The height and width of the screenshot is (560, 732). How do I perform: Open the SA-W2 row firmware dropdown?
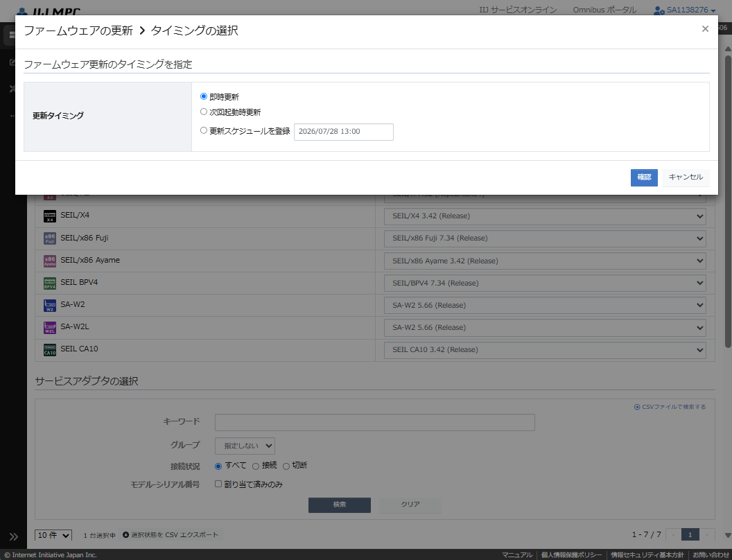coord(545,305)
